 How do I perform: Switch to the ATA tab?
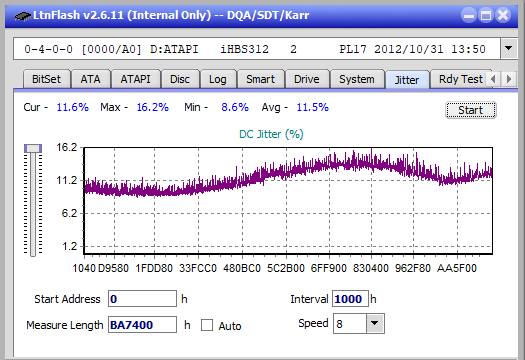tap(90, 79)
